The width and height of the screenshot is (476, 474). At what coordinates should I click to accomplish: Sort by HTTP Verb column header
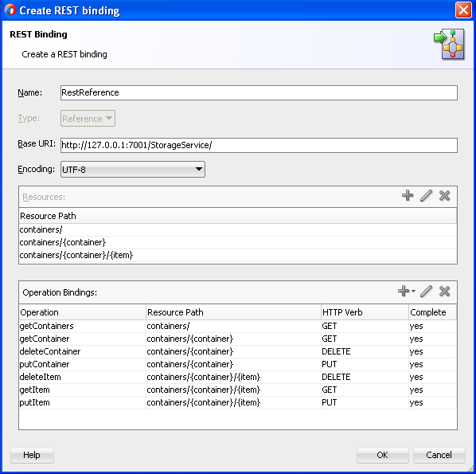(x=365, y=312)
